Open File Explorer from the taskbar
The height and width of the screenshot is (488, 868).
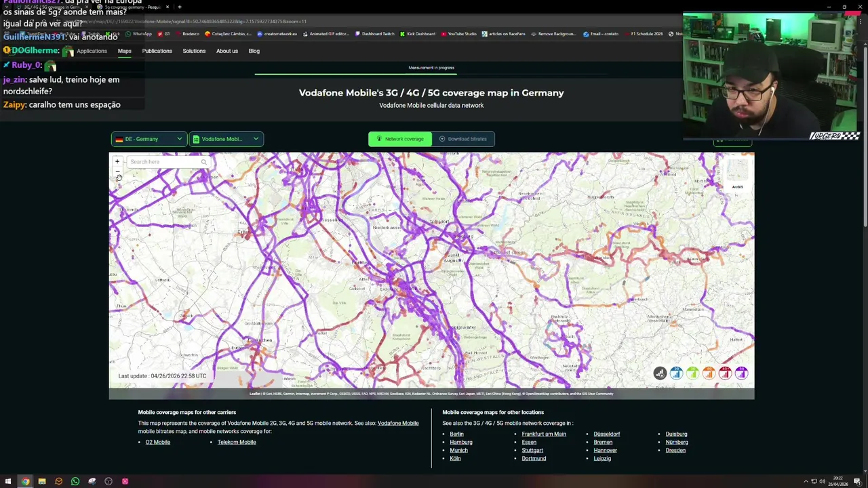click(x=42, y=481)
